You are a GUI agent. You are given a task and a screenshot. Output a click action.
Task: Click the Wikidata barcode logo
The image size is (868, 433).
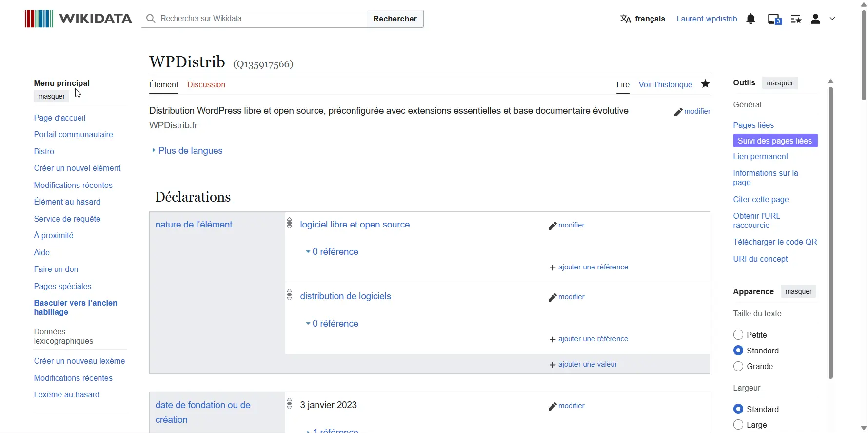tap(39, 19)
